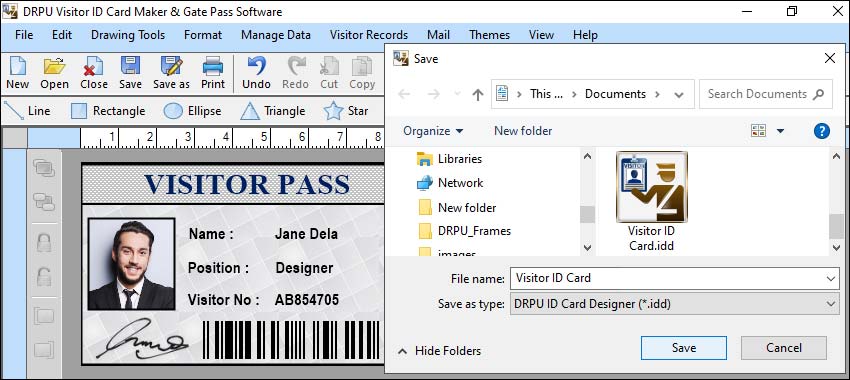The width and height of the screenshot is (850, 380).
Task: Open the Help menu
Action: click(585, 35)
